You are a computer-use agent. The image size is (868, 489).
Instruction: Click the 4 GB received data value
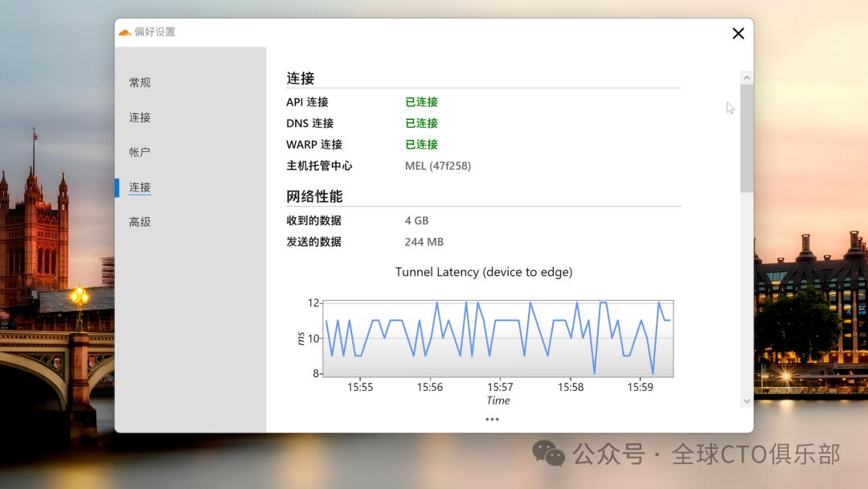(x=416, y=220)
